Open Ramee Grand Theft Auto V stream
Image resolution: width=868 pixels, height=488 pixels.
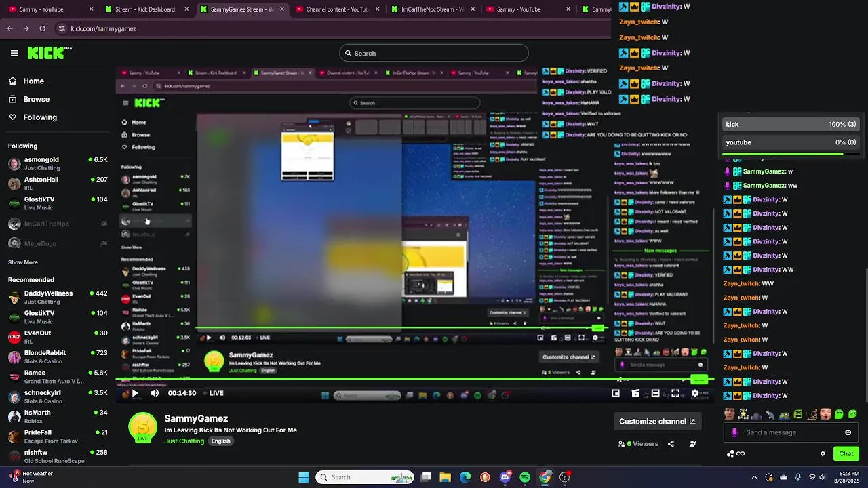[57, 376]
